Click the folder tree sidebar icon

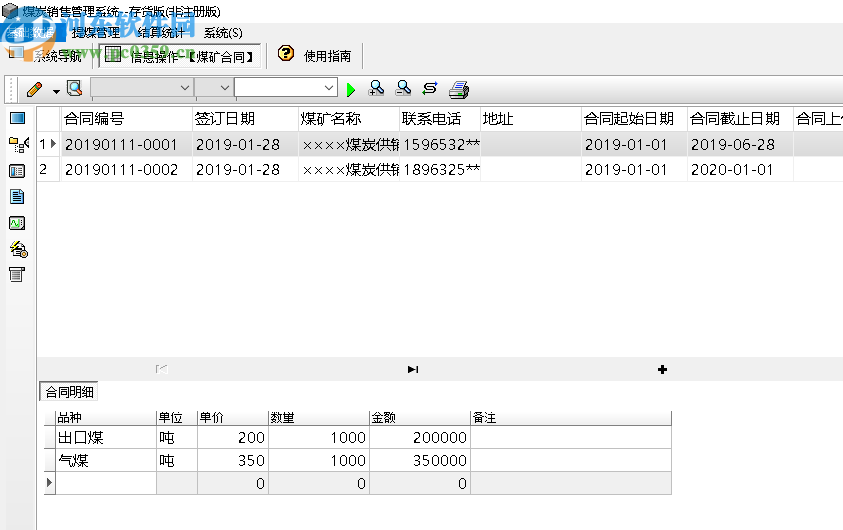point(18,144)
